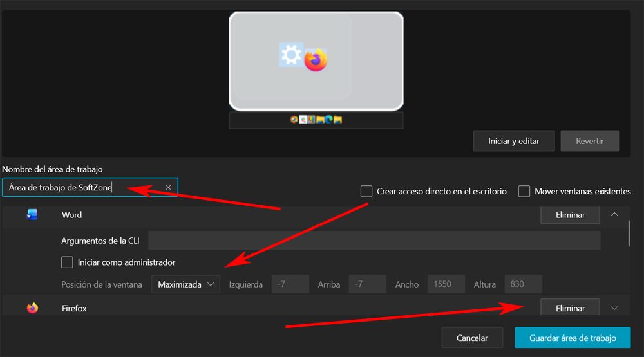
Task: Select the Firefox icon in monitor preview
Action: (316, 60)
